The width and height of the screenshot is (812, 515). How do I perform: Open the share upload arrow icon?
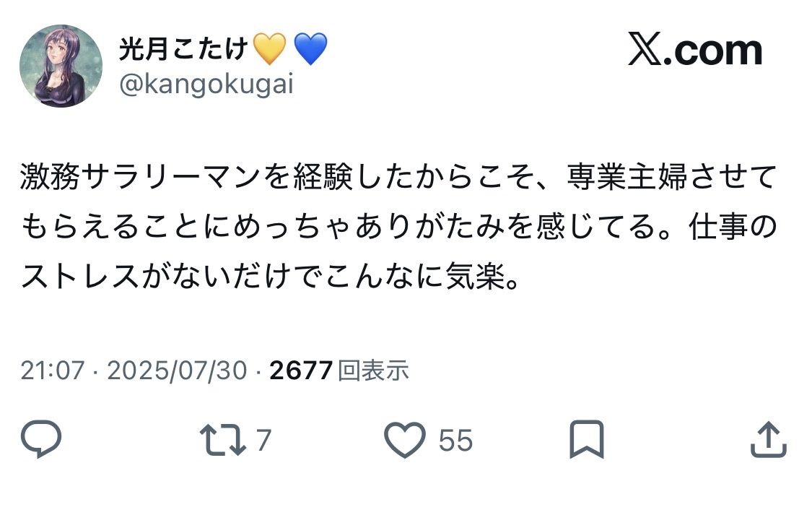pos(769,439)
